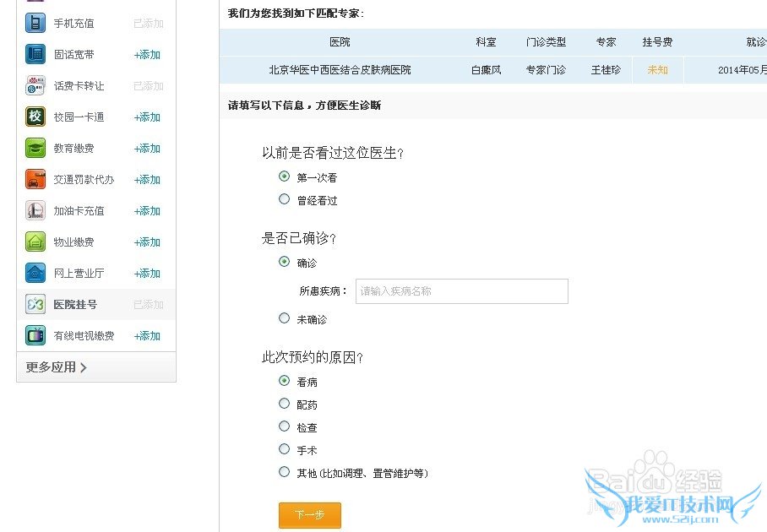Click the 固话宽带 label
This screenshot has height=532, width=767.
point(73,55)
